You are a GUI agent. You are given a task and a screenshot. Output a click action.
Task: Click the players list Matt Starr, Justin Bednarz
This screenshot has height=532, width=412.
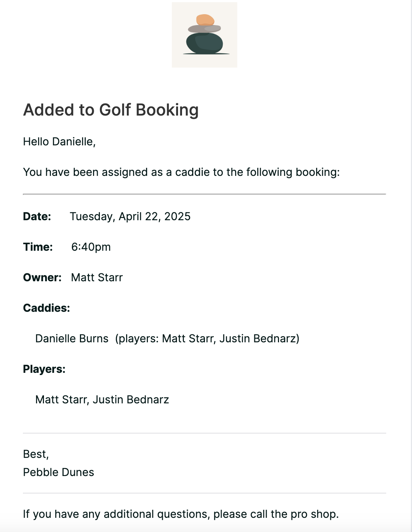point(102,400)
